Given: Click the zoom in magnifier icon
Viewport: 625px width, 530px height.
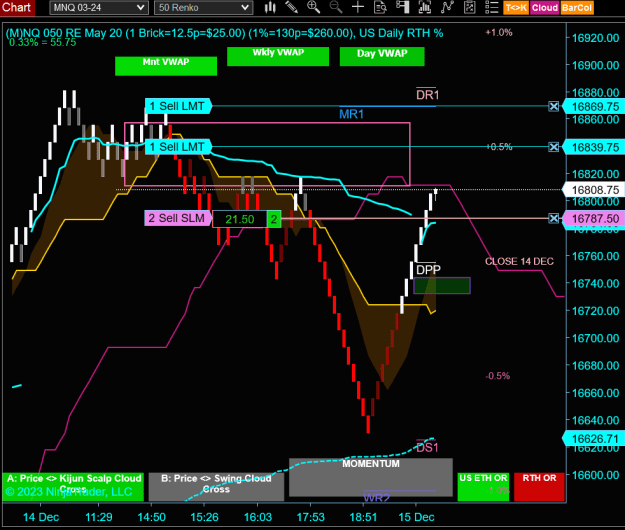Looking at the screenshot, I should point(314,7).
